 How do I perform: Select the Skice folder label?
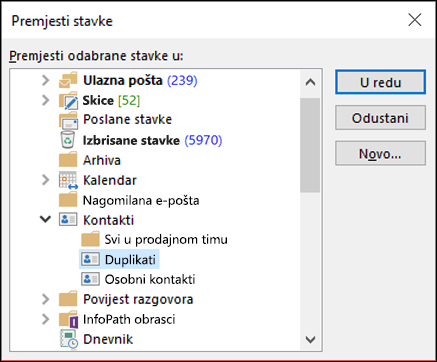[x=98, y=100]
